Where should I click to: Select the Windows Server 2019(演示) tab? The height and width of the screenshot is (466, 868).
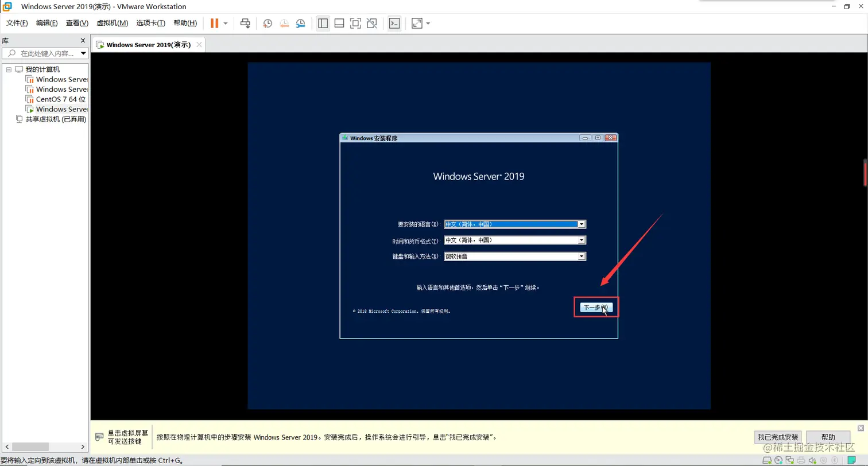tap(148, 45)
